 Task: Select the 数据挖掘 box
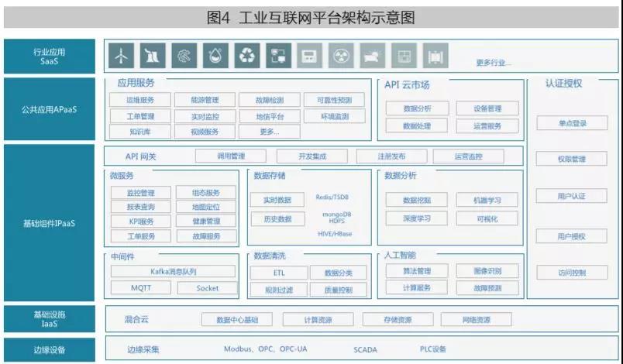pyautogui.click(x=417, y=200)
